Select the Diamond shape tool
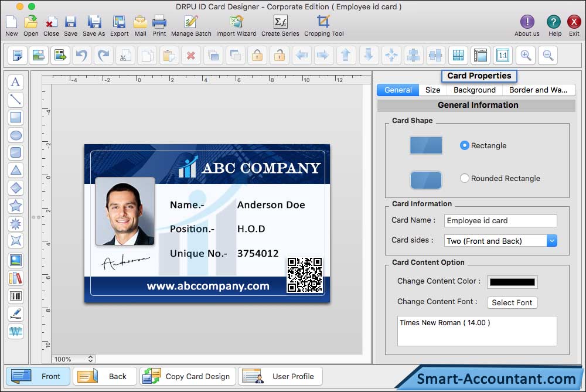 pyautogui.click(x=16, y=188)
